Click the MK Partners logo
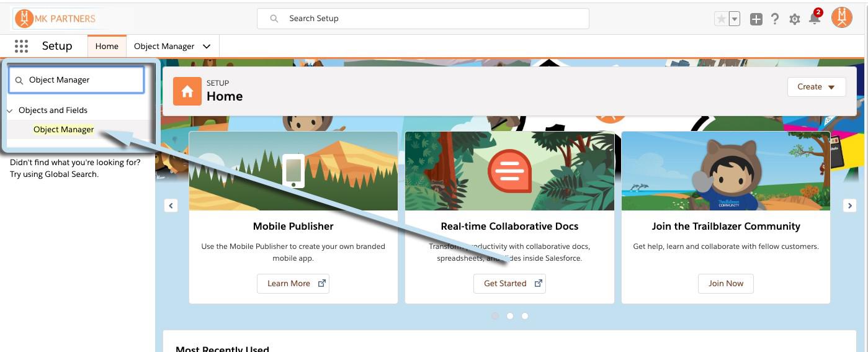The height and width of the screenshot is (352, 868). [56, 19]
